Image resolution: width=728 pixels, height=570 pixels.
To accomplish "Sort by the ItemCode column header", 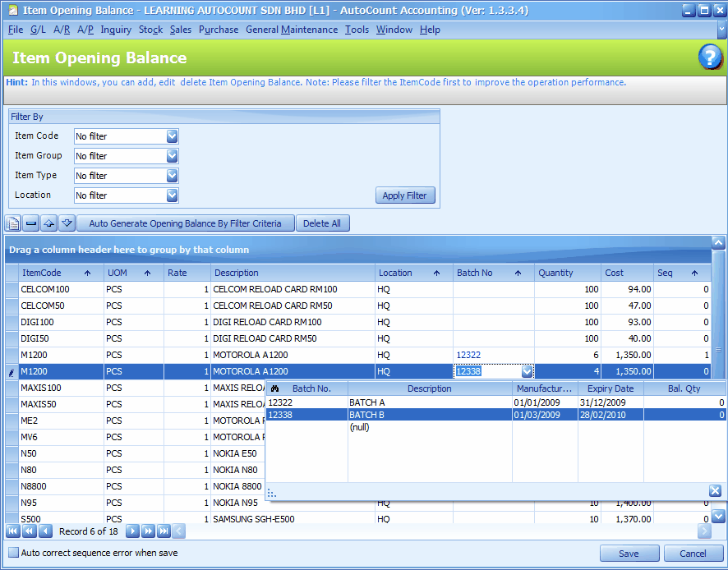I will tap(61, 273).
